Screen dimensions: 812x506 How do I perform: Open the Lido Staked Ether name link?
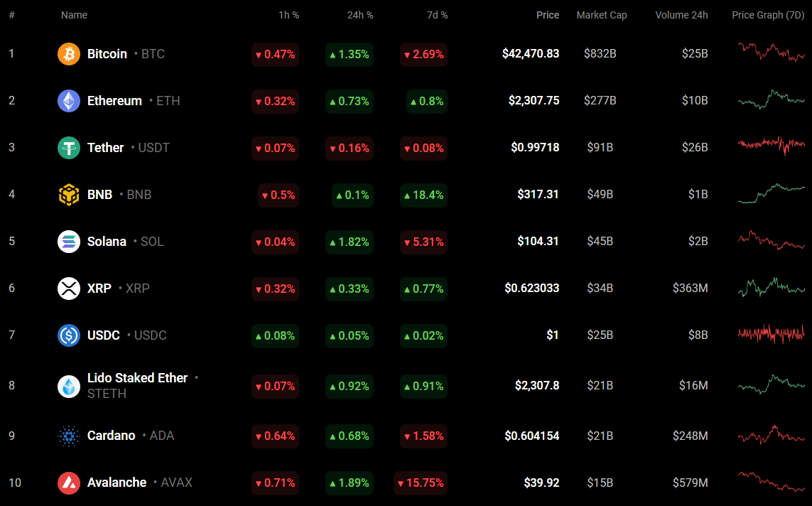[x=137, y=378]
